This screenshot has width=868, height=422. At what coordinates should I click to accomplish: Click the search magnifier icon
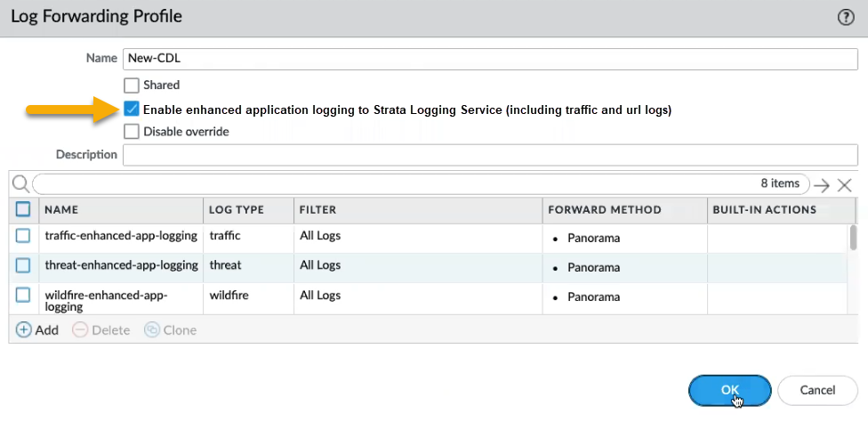pos(20,184)
